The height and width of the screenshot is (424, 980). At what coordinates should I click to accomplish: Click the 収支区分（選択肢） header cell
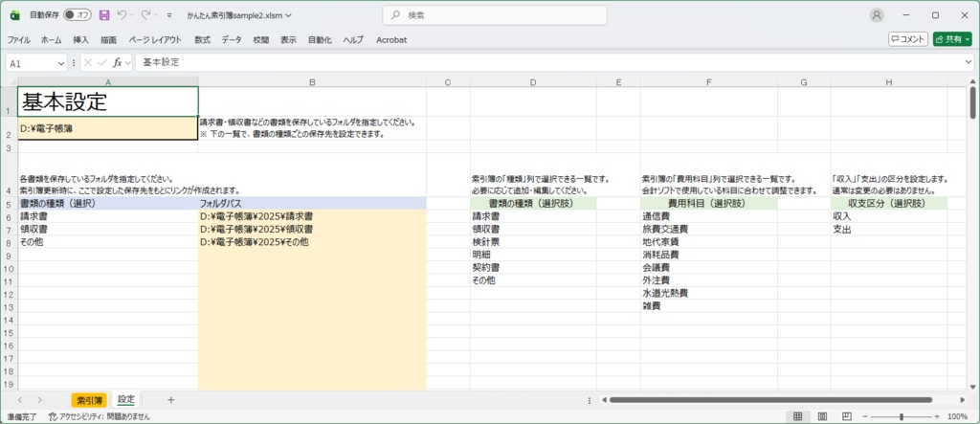click(889, 203)
